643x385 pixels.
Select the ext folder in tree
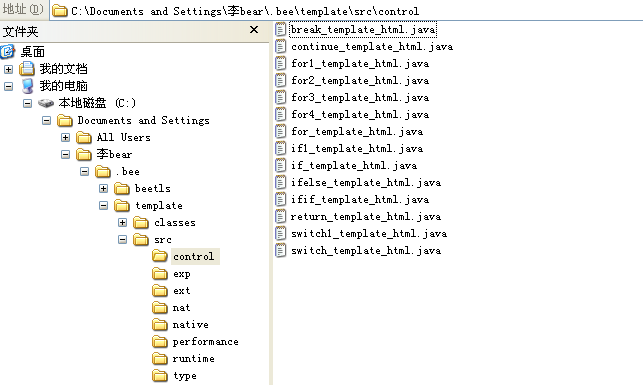182,291
